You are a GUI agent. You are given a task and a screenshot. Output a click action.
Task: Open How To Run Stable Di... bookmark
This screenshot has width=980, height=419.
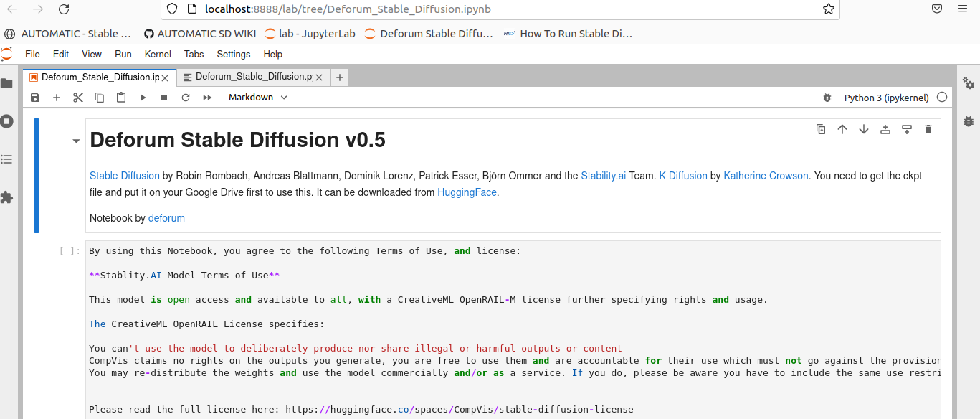[x=568, y=34]
